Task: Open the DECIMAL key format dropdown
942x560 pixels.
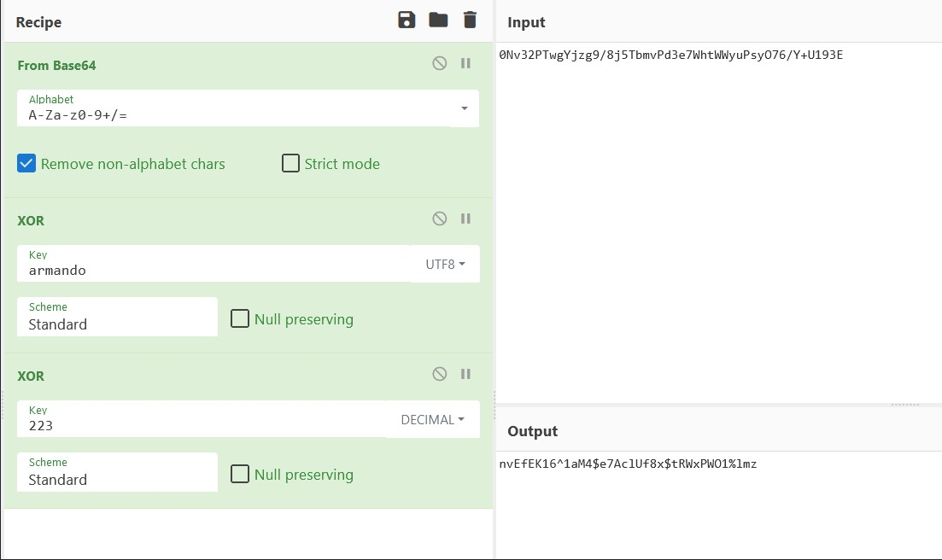Action: (x=432, y=419)
